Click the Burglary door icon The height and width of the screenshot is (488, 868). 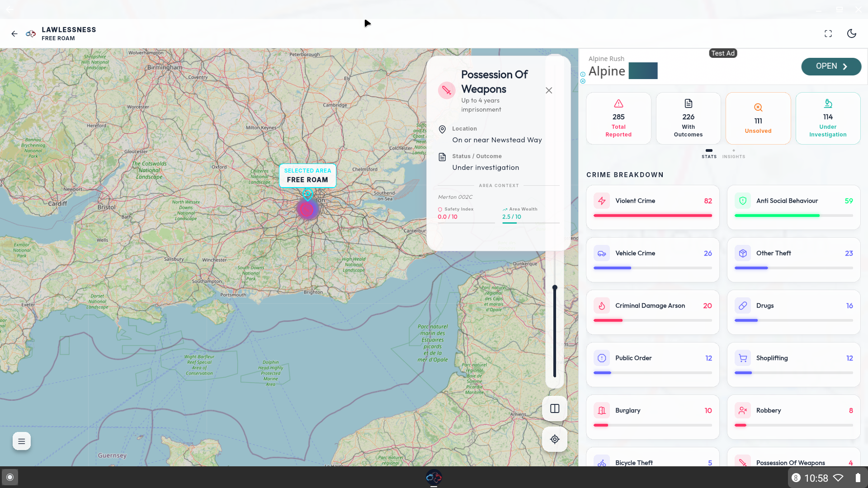[602, 411]
